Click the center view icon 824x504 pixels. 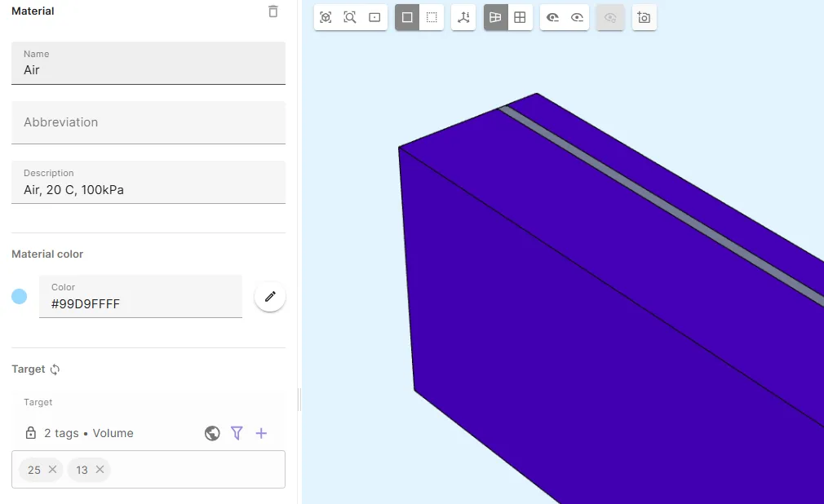374,17
